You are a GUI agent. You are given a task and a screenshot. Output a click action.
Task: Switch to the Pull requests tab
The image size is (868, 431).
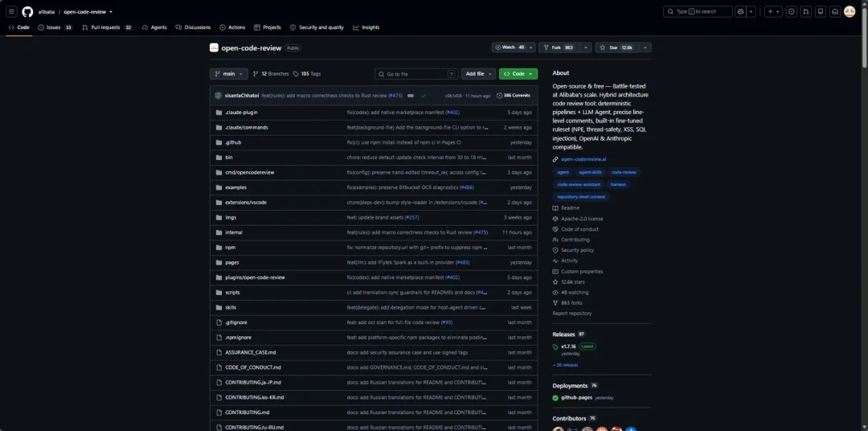click(108, 27)
